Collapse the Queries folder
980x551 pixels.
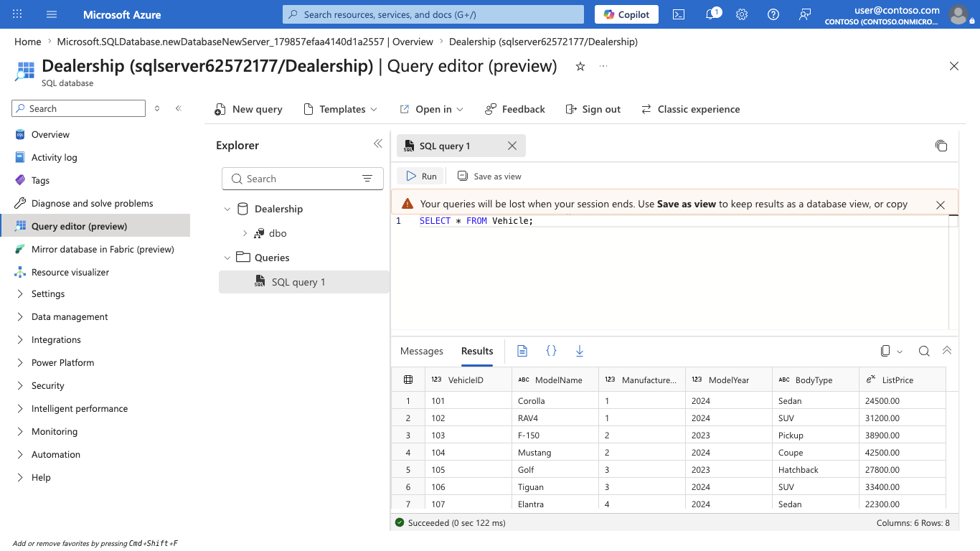click(227, 258)
